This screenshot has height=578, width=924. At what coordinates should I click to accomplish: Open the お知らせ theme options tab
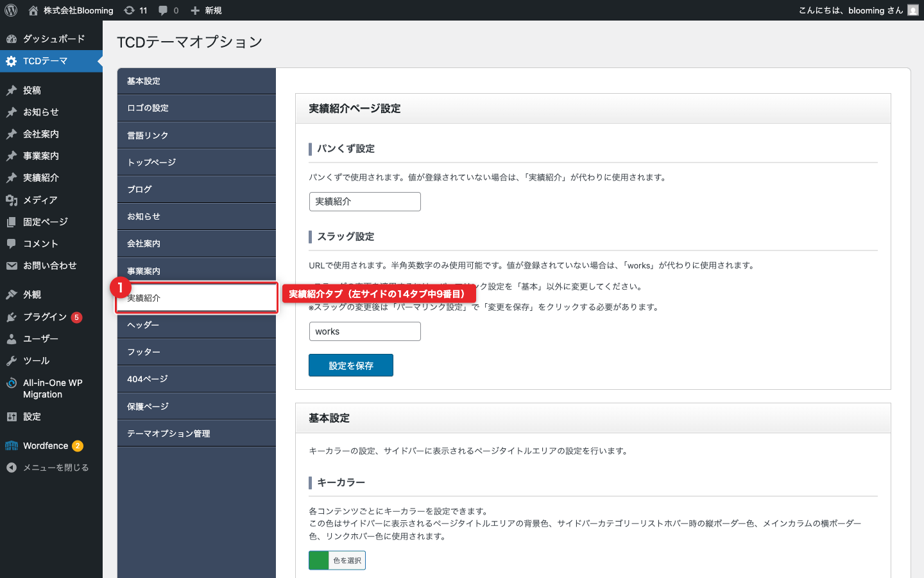click(x=196, y=216)
